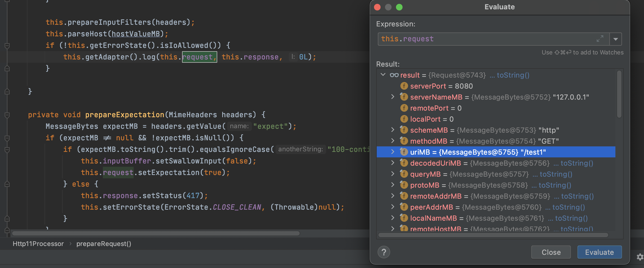Click the Close button in Evaluate dialog
This screenshot has height=268, width=644.
551,252
